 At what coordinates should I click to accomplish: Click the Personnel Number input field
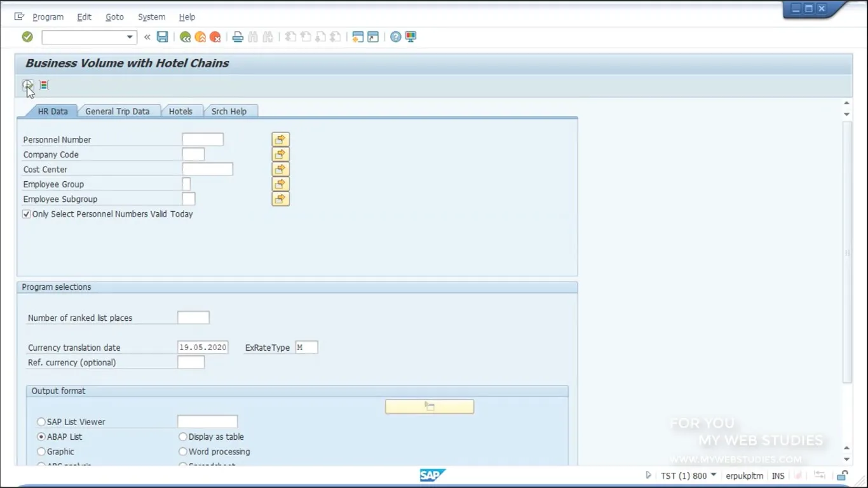203,139
